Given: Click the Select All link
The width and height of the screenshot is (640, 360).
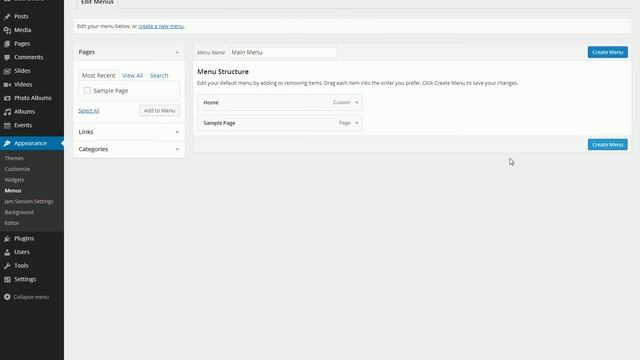Looking at the screenshot, I should 89,111.
